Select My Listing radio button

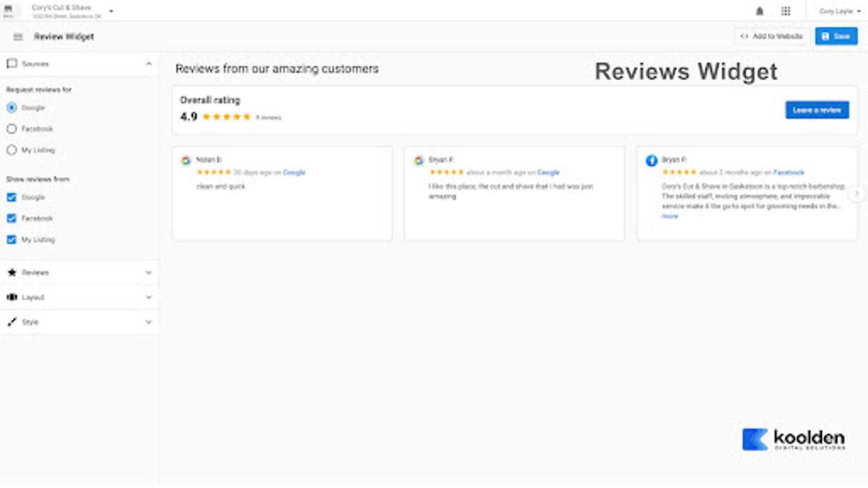click(x=12, y=150)
